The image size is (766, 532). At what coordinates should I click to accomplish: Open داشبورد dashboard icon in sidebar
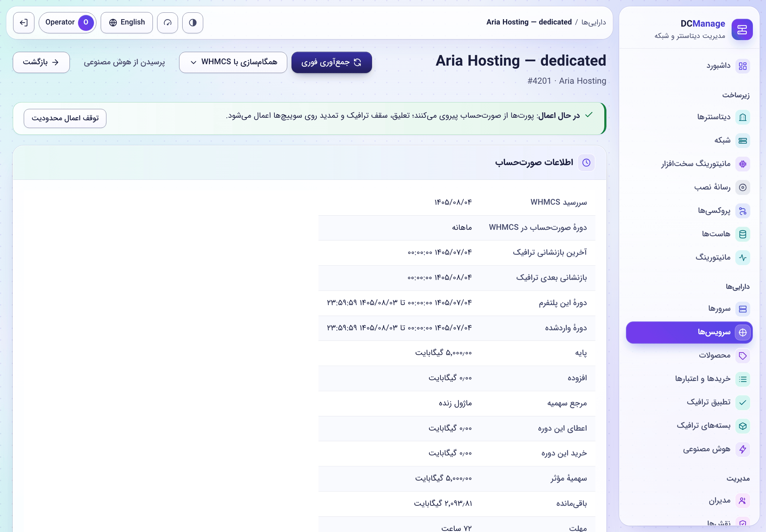pos(743,66)
